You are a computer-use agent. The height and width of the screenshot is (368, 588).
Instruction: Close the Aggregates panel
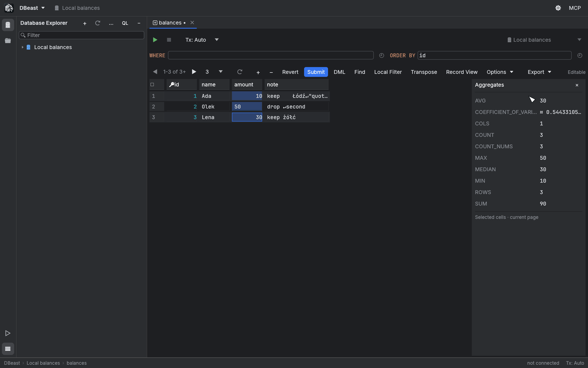577,85
